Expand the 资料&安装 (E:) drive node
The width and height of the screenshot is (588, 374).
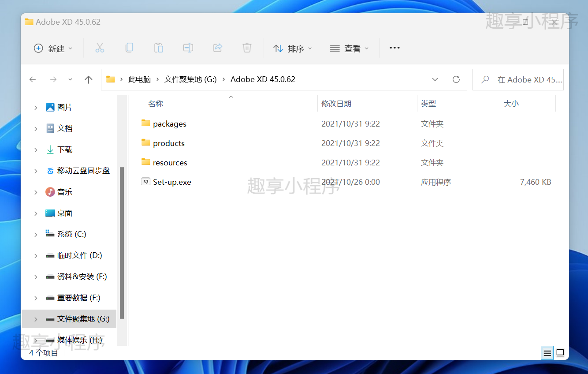click(x=36, y=277)
